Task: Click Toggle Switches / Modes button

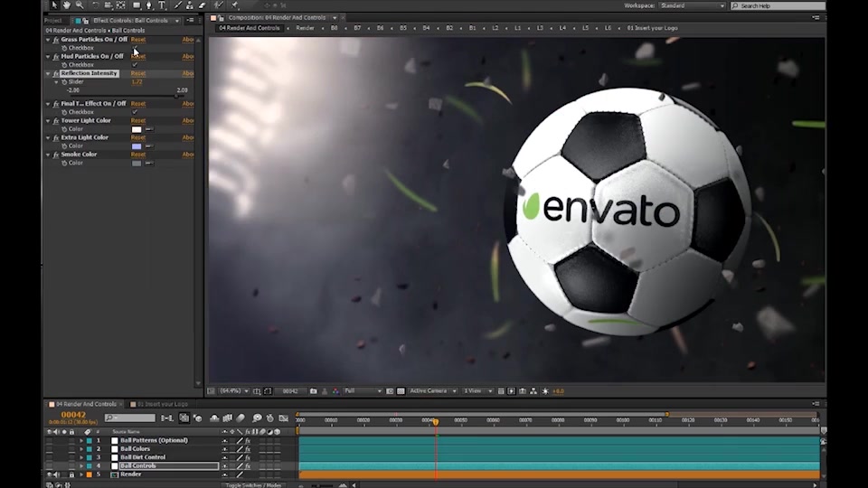Action: point(253,485)
